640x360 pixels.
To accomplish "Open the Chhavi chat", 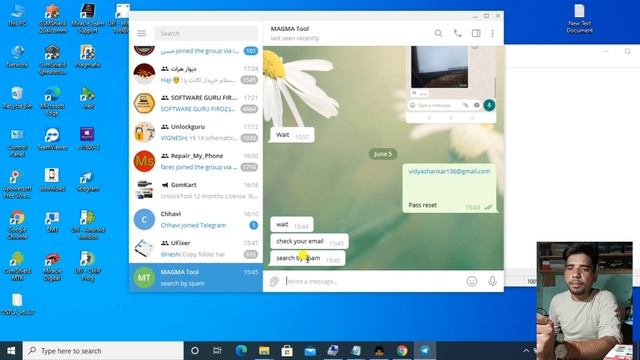I will pyautogui.click(x=196, y=219).
